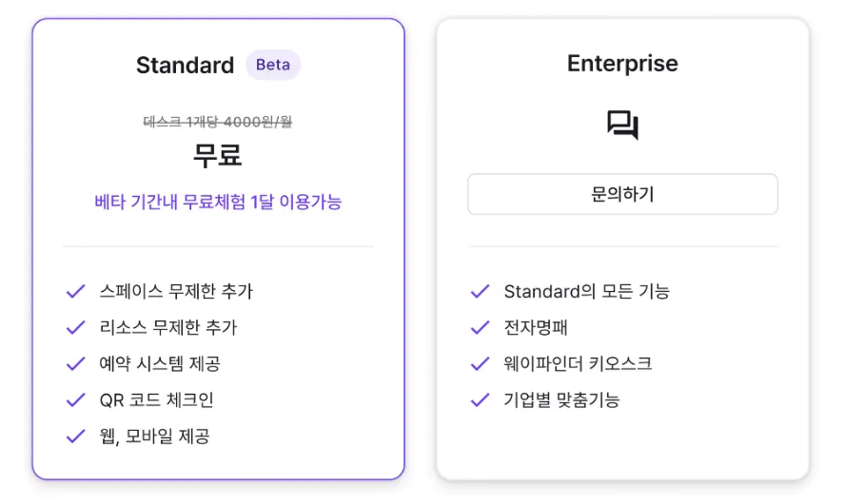Click the QR 코드 체크인 feature text

[157, 399]
